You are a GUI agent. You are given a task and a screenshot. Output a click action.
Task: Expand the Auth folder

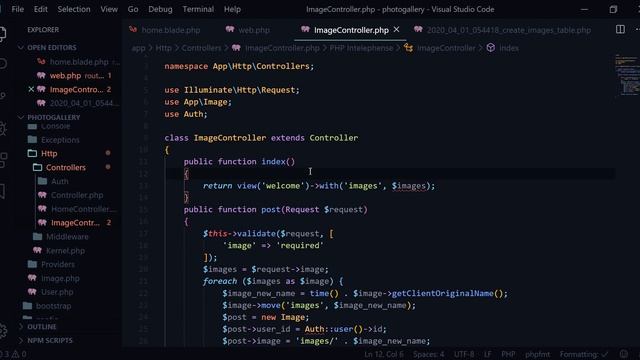coord(60,181)
